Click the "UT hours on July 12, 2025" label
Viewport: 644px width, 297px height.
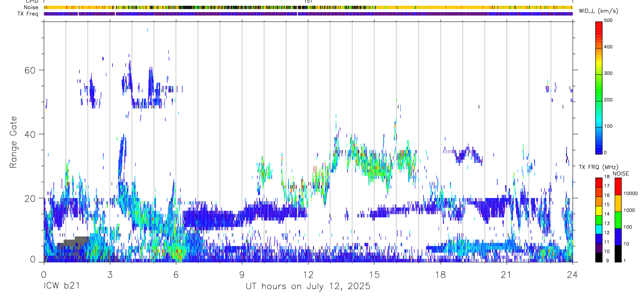pos(308,287)
